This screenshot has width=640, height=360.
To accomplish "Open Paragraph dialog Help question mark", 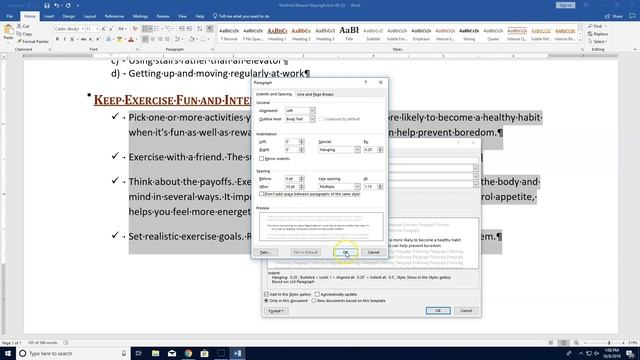I will (366, 82).
